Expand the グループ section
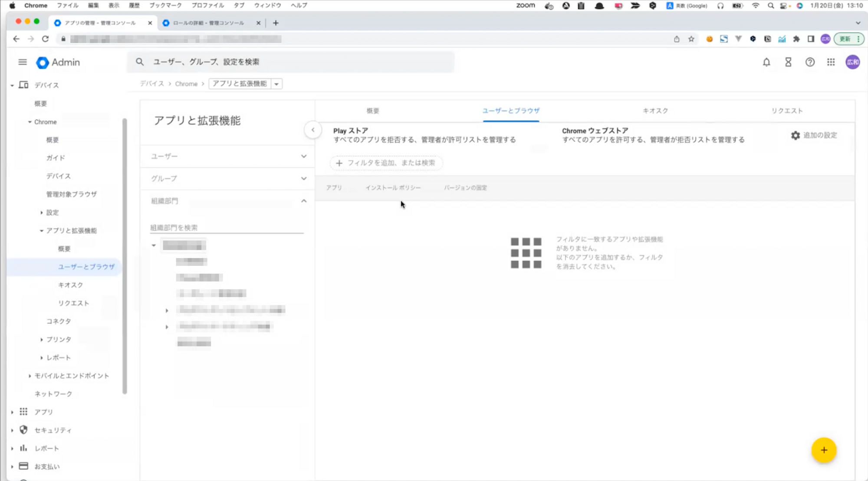This screenshot has width=868, height=481. [x=303, y=178]
